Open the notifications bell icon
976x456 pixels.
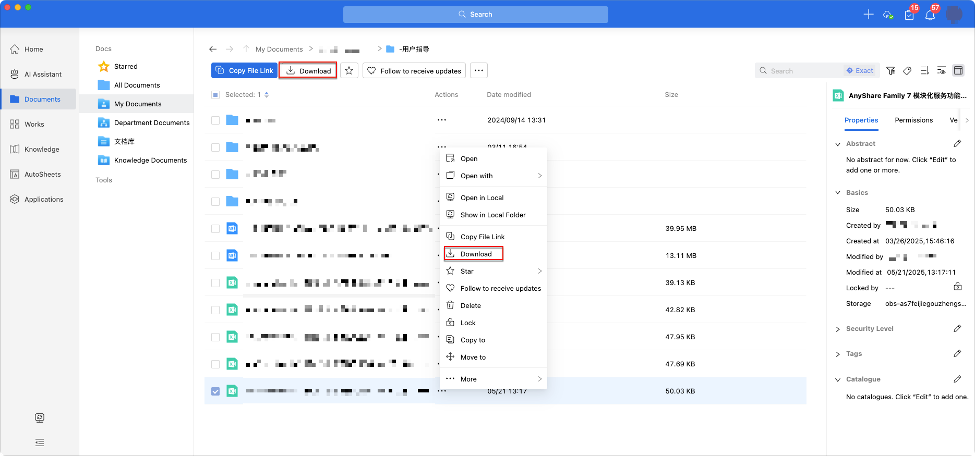click(x=930, y=15)
